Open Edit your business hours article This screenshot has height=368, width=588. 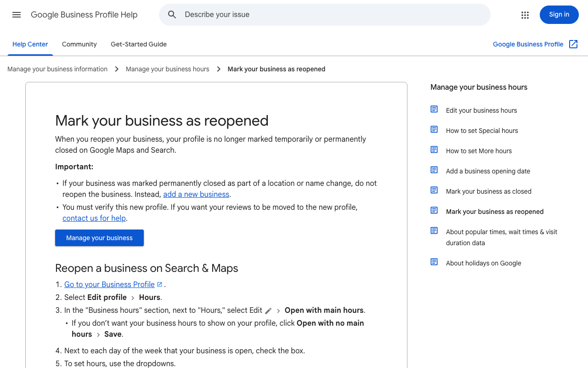point(481,110)
